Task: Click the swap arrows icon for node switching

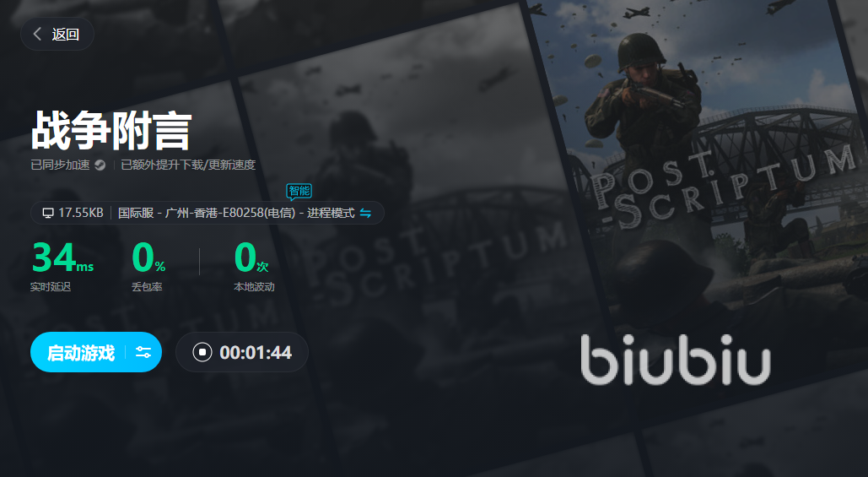Action: (x=365, y=213)
